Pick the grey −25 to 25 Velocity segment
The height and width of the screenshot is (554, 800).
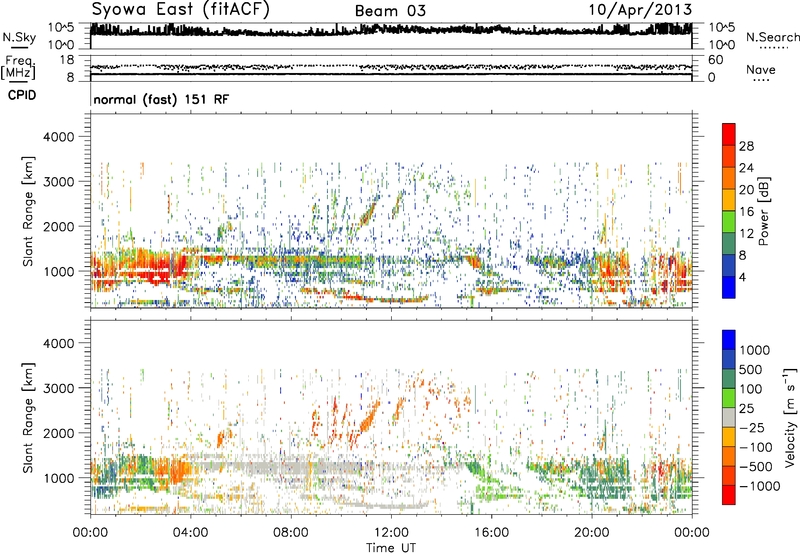(x=729, y=418)
